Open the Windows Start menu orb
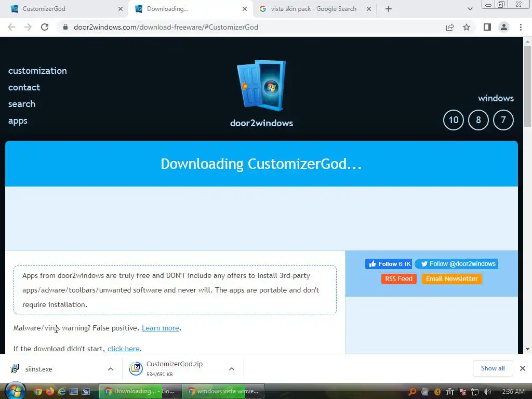The image size is (532, 399). tap(15, 391)
